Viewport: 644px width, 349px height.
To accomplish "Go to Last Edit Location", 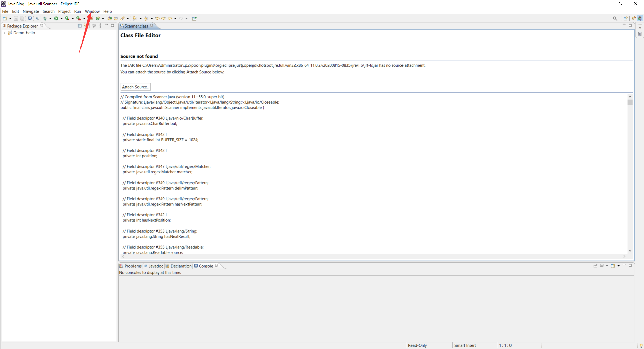I will click(157, 18).
